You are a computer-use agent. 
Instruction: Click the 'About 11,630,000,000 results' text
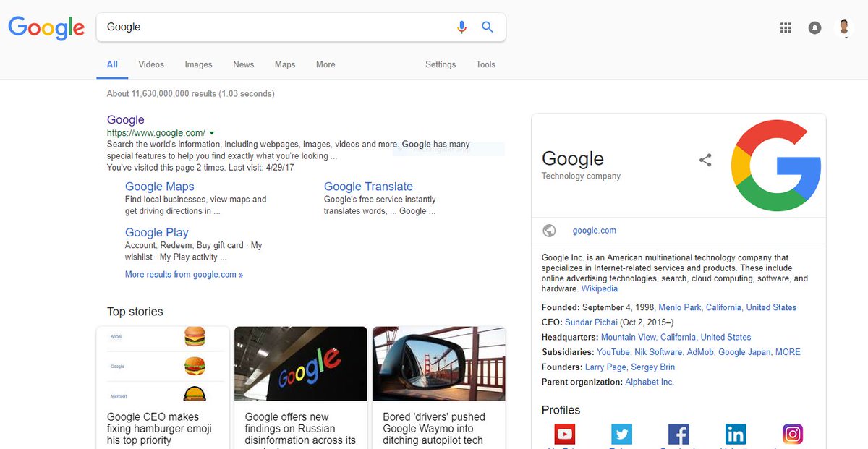pos(190,94)
